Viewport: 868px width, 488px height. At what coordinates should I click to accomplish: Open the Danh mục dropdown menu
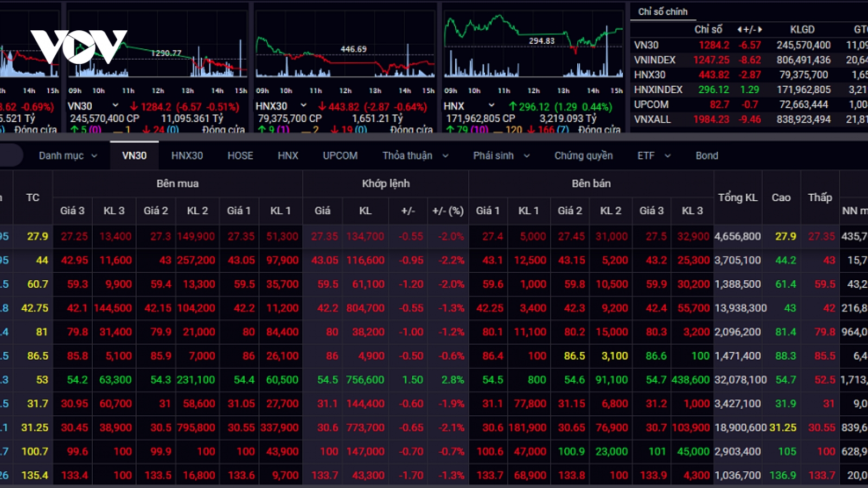(x=68, y=156)
